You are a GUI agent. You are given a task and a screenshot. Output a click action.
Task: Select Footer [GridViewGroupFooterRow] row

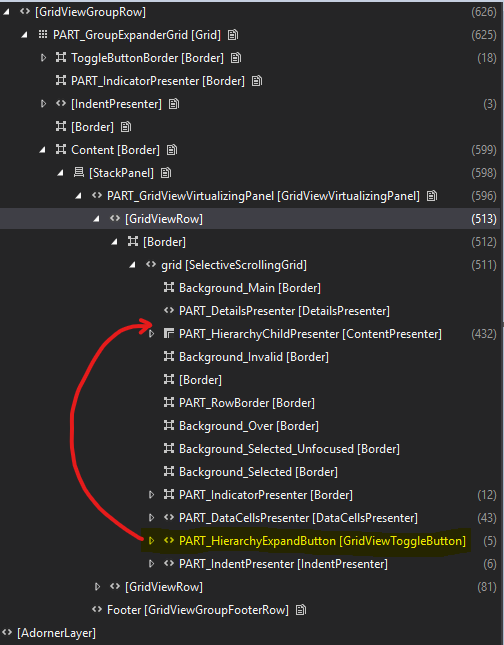point(250,610)
